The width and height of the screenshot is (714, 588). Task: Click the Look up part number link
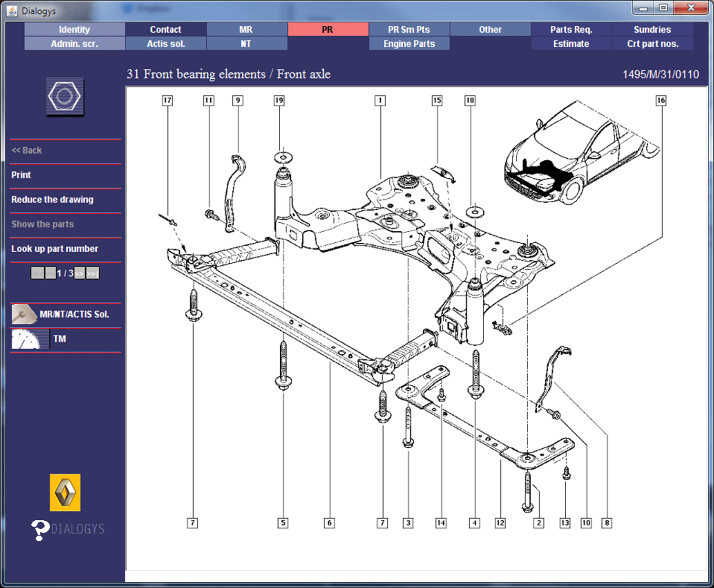point(54,248)
